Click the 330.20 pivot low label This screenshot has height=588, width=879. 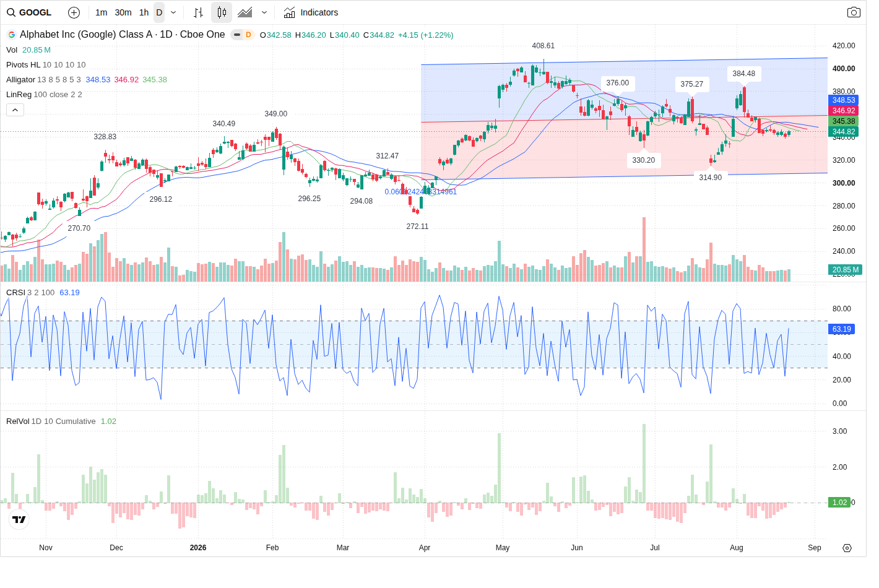coord(644,160)
